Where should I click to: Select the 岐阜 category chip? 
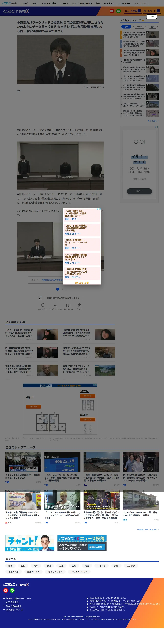click(x=36, y=566)
